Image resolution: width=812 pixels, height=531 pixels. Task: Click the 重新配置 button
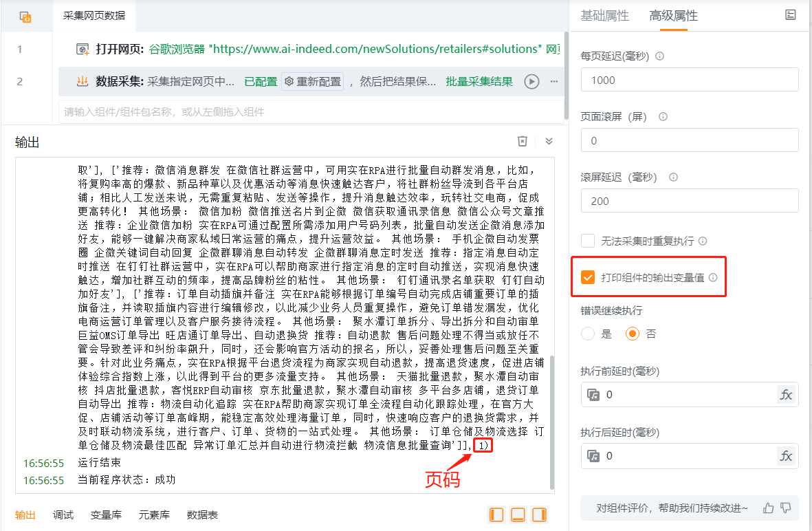coord(313,82)
